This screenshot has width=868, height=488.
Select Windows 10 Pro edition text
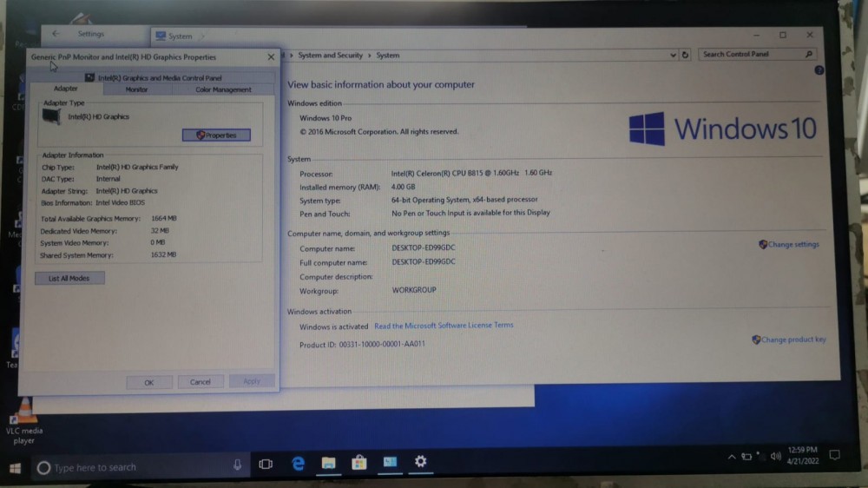[x=325, y=118]
